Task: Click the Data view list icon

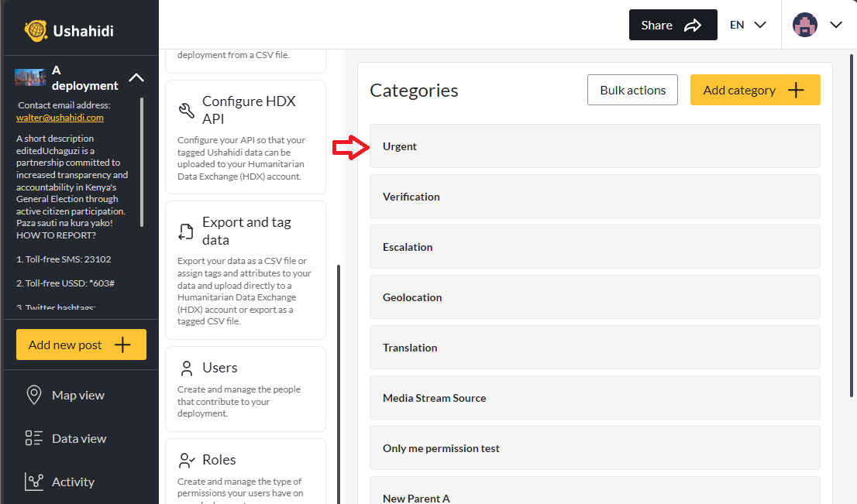Action: tap(34, 438)
